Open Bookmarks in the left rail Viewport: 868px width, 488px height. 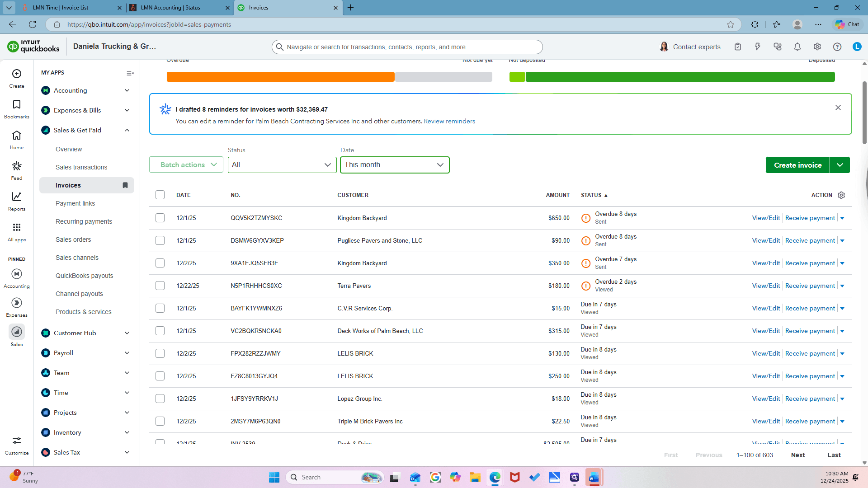click(x=17, y=109)
